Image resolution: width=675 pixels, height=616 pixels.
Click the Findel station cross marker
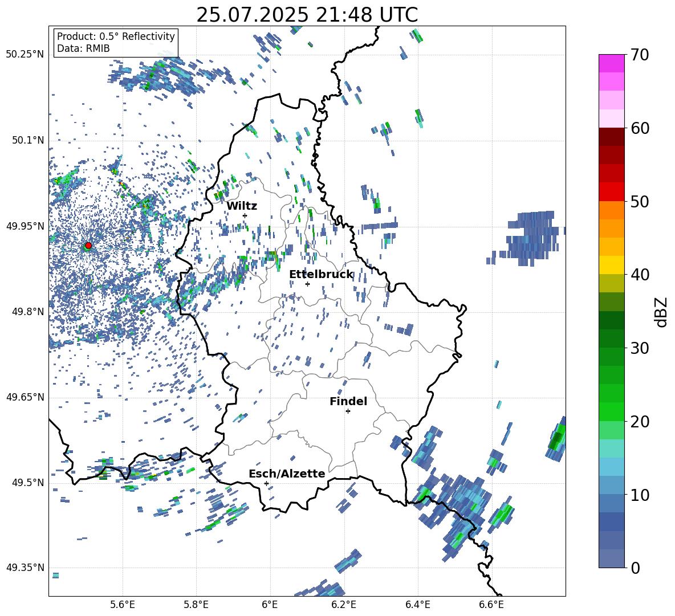pyautogui.click(x=348, y=411)
